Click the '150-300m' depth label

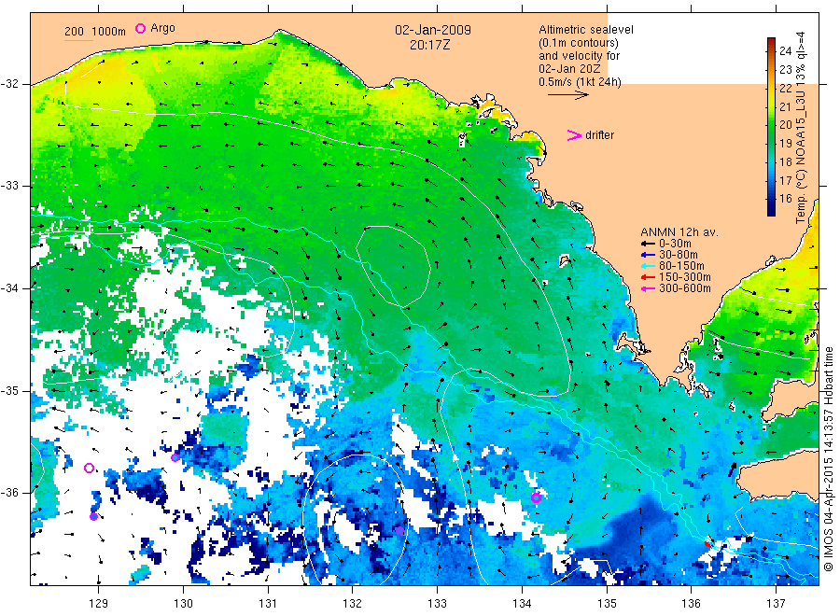pos(685,277)
